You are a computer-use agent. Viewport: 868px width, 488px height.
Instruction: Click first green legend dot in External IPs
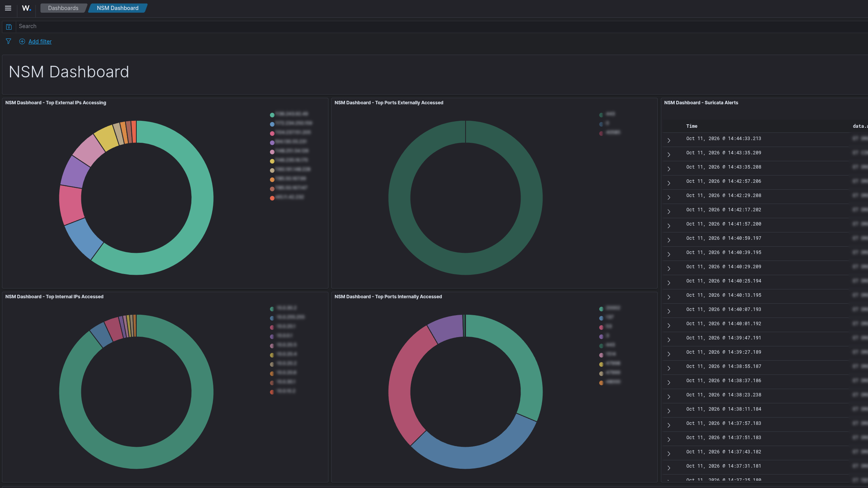click(x=272, y=115)
